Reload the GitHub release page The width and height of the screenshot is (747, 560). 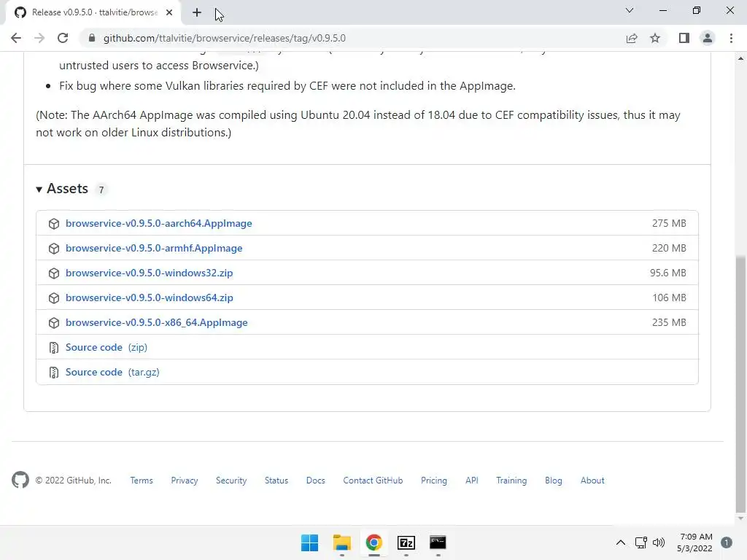pyautogui.click(x=63, y=38)
